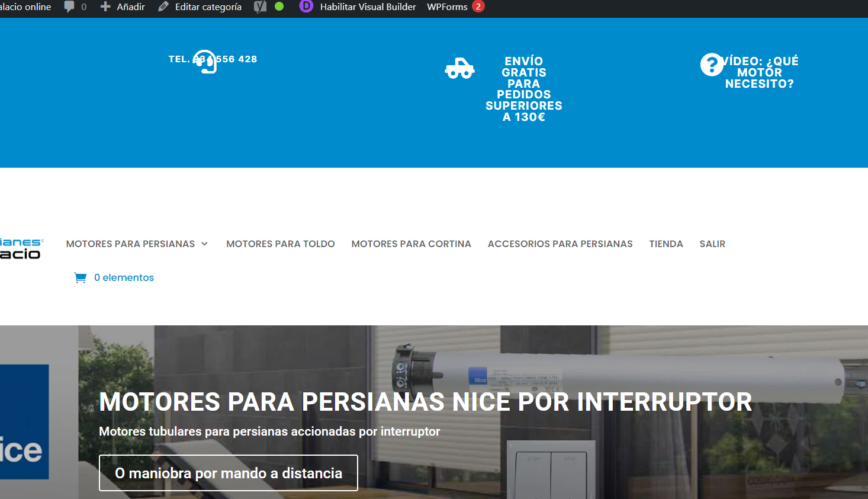The height and width of the screenshot is (499, 868).
Task: Open the Vídeo: ¿Qué motor necesito? link
Action: (760, 72)
